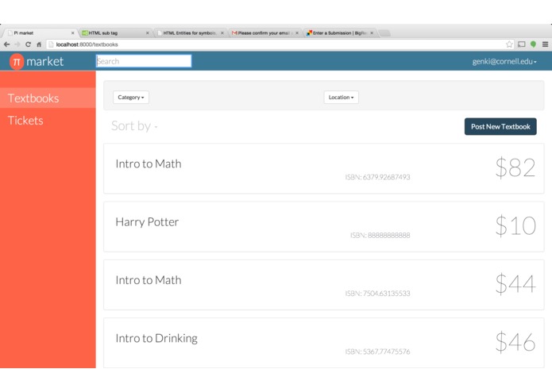
Task: Focus the Search input field
Action: tap(144, 61)
